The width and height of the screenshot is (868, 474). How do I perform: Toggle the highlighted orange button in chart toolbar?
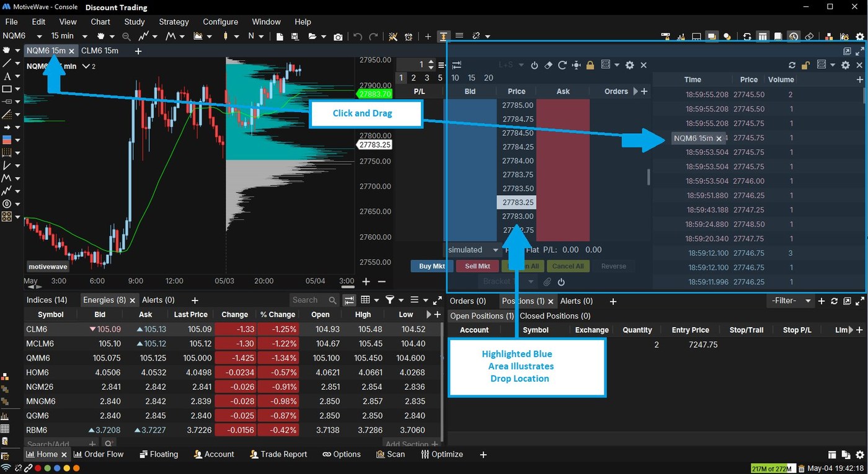444,37
